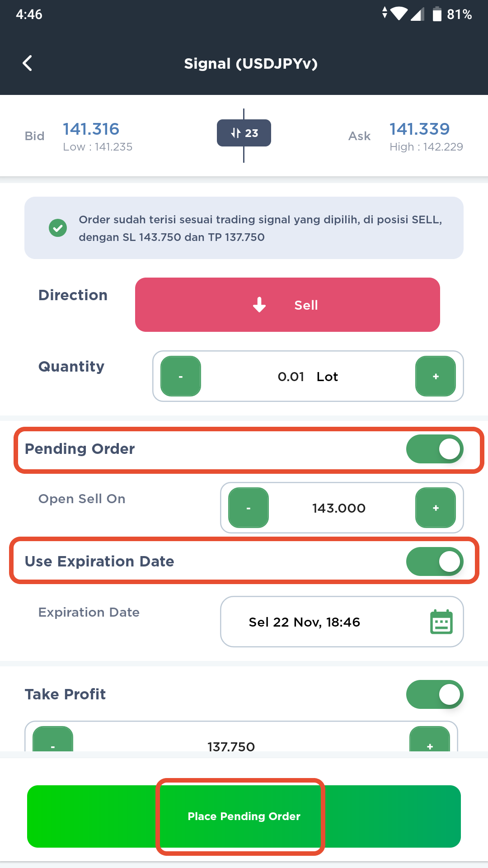
Task: Turn off Use Expiration Date toggle
Action: pos(435,561)
